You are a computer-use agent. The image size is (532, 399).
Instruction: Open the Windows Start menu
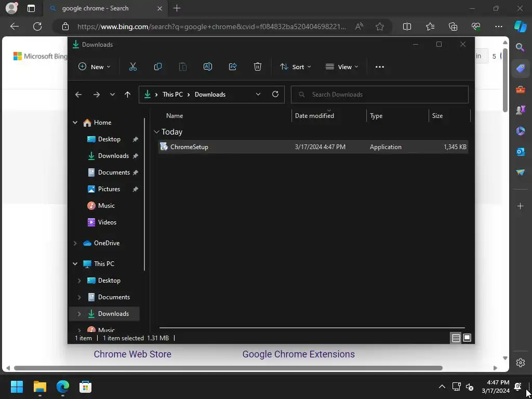point(17,387)
